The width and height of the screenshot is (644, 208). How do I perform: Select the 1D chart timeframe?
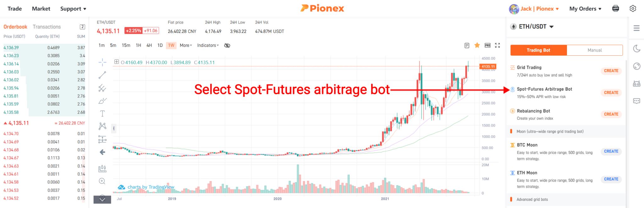(160, 45)
